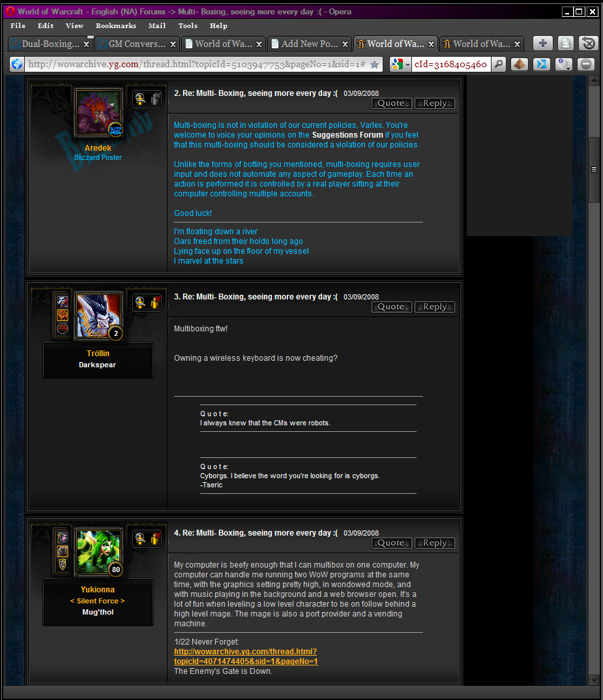
Task: Quote post 2 by Aredek
Action: point(391,103)
